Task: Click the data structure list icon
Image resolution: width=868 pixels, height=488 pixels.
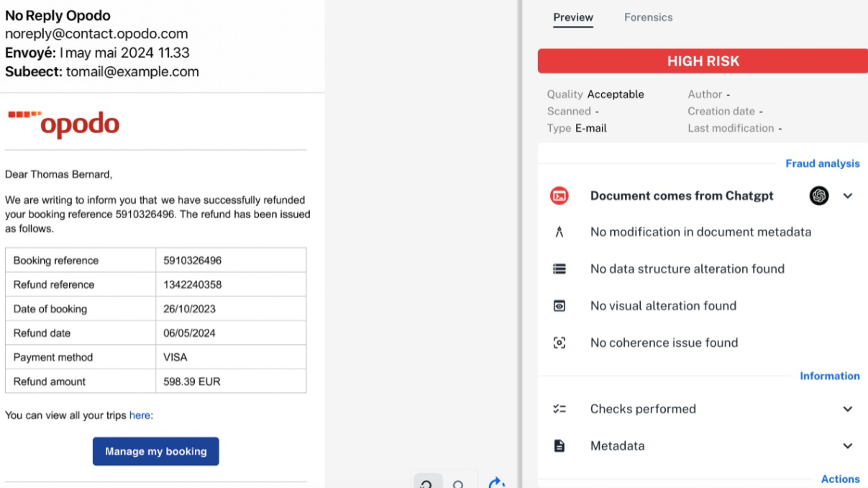Action: click(x=559, y=269)
